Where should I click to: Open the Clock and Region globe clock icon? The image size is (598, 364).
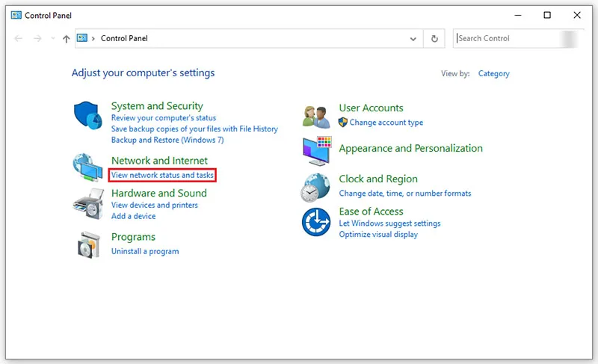(x=315, y=188)
